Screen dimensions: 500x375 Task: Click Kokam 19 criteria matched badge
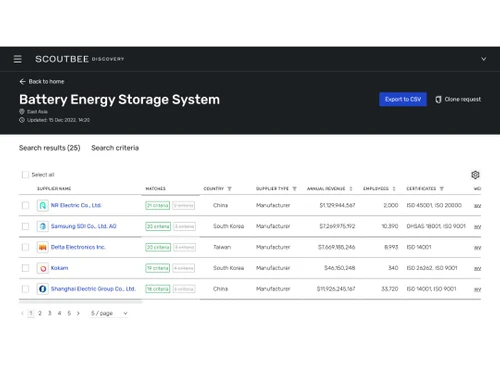click(158, 268)
